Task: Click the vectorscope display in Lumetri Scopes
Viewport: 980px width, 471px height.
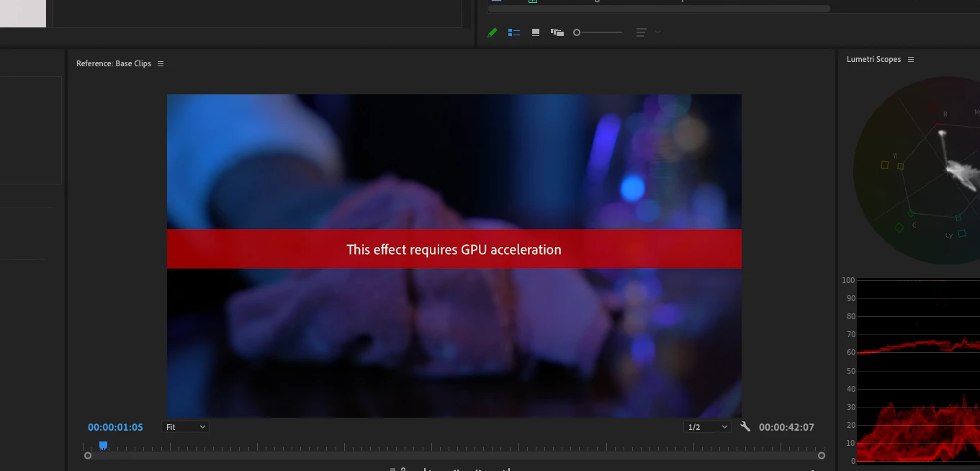Action: 918,171
